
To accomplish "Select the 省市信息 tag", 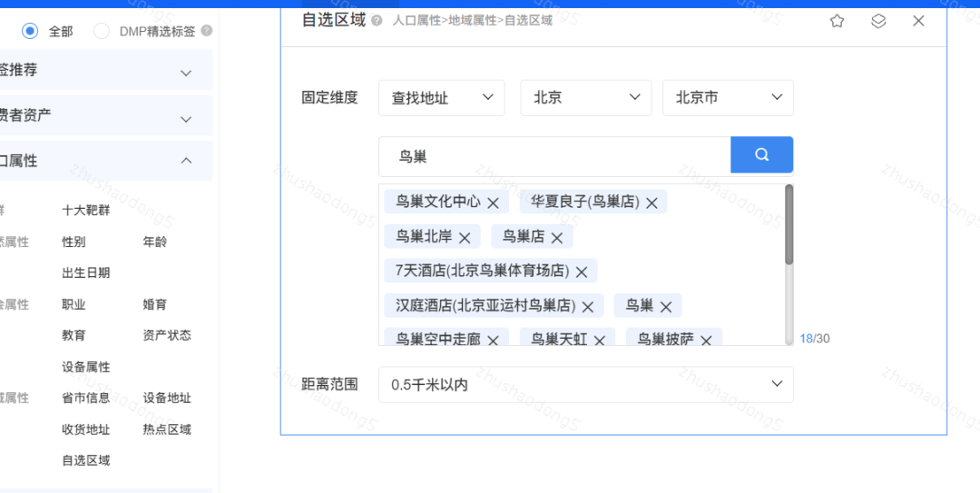I will pyautogui.click(x=85, y=398).
